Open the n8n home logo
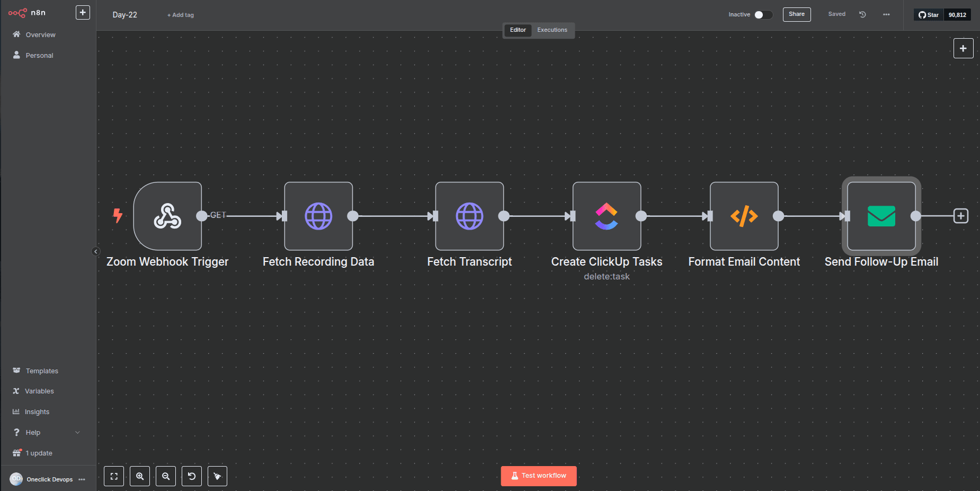 click(x=26, y=13)
